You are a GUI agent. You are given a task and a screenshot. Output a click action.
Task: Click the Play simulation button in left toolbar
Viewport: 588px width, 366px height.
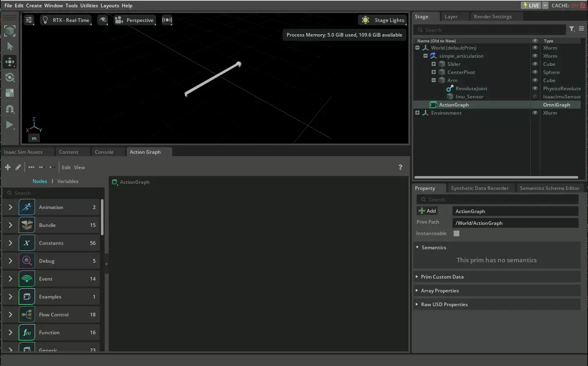tap(9, 125)
